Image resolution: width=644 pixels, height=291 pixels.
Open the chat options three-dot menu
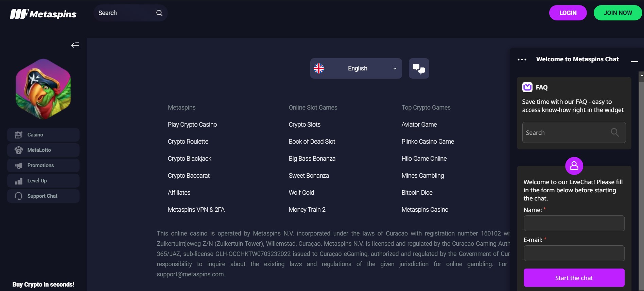point(522,60)
